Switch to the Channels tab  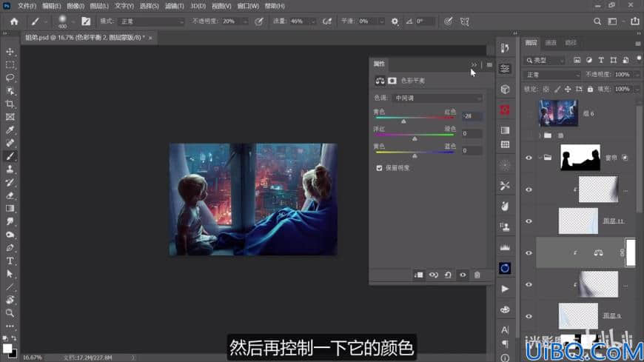[x=551, y=43]
